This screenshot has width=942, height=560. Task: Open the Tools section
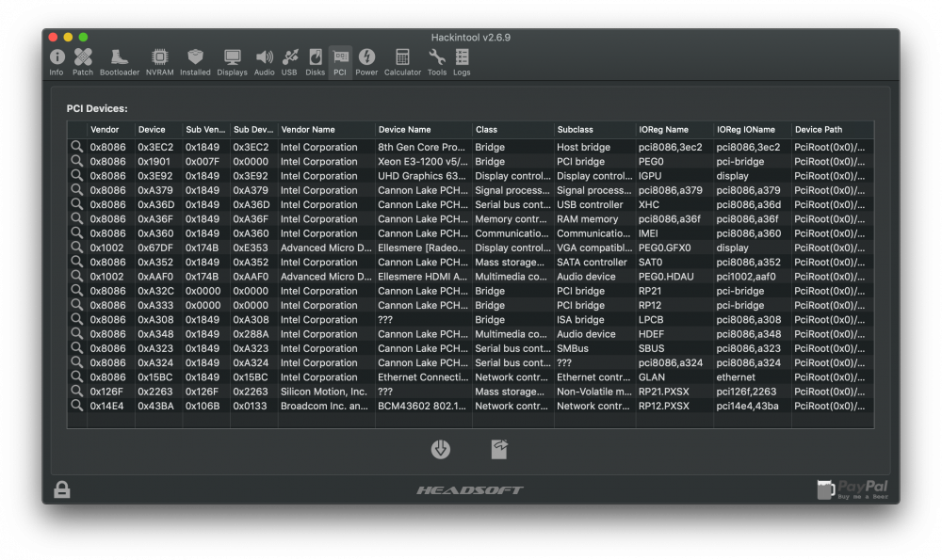click(437, 62)
